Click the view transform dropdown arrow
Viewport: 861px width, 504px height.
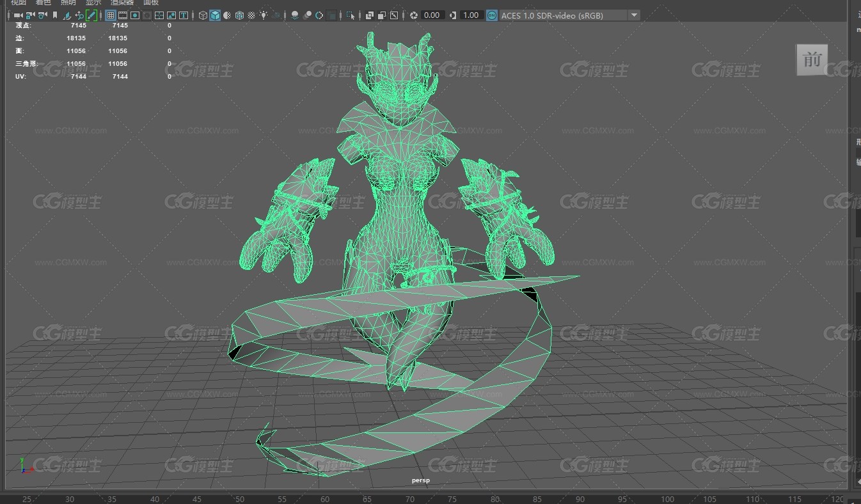pyautogui.click(x=634, y=15)
